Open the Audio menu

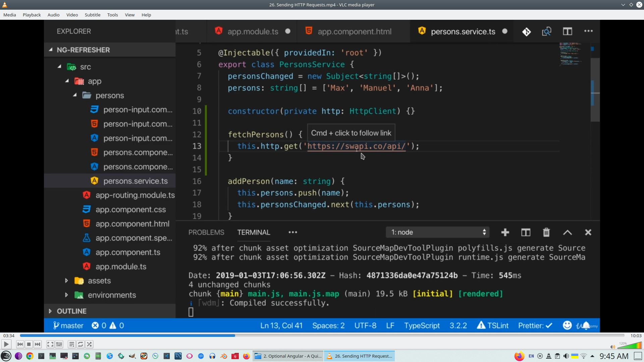point(53,15)
